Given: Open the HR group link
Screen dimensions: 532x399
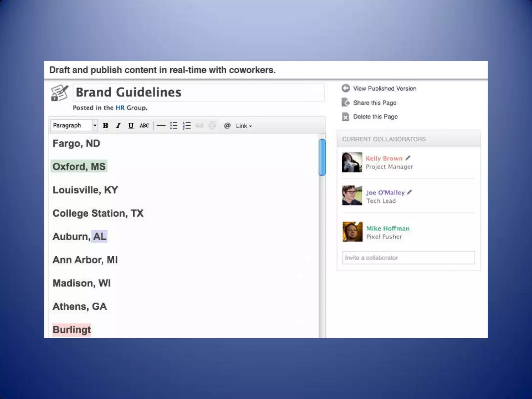Looking at the screenshot, I should [120, 108].
